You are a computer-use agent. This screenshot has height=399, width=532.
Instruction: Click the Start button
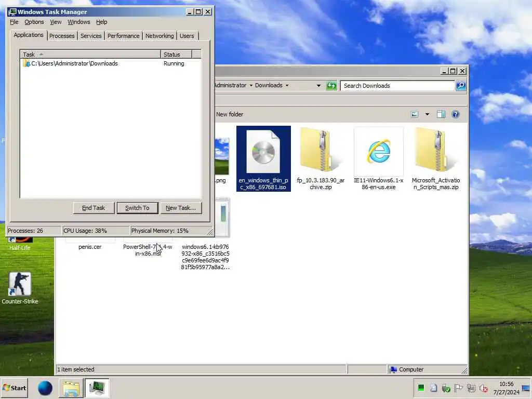point(14,388)
